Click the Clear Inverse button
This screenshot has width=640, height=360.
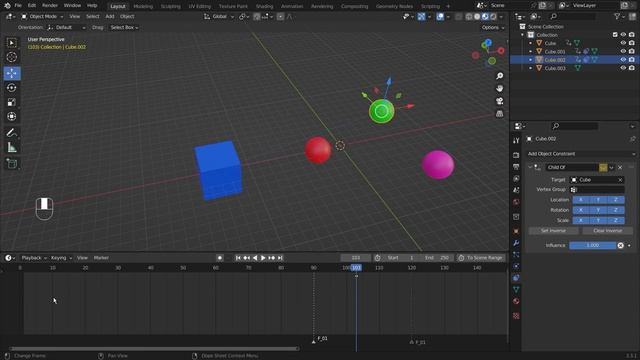click(607, 231)
